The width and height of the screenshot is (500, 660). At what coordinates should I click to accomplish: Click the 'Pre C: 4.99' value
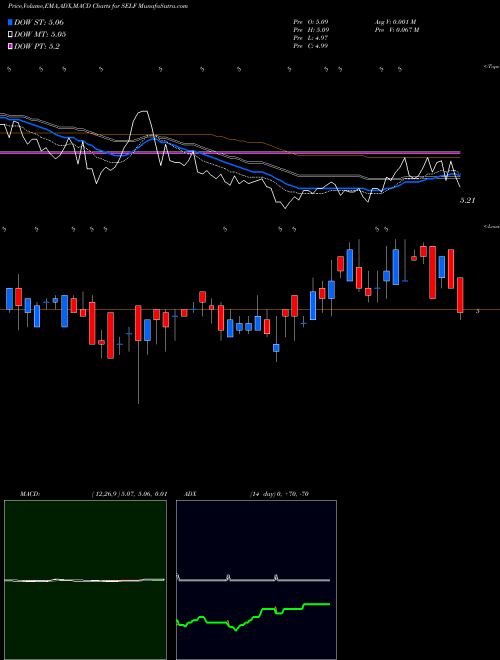[x=311, y=46]
